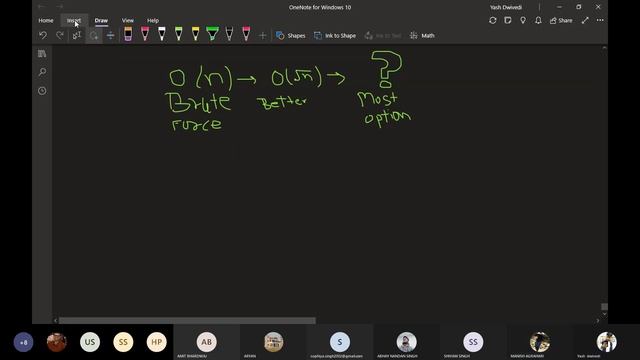The width and height of the screenshot is (640, 360).
Task: Pick the first pink pen
Action: (x=145, y=34)
